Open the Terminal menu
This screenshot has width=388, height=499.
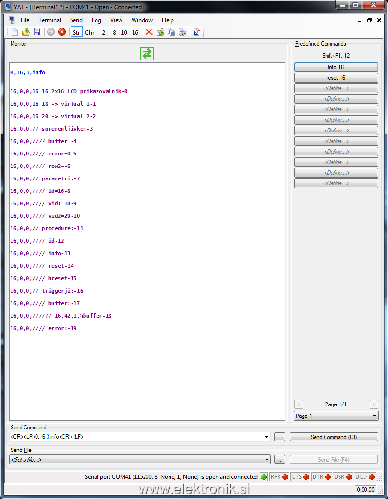[x=50, y=20]
